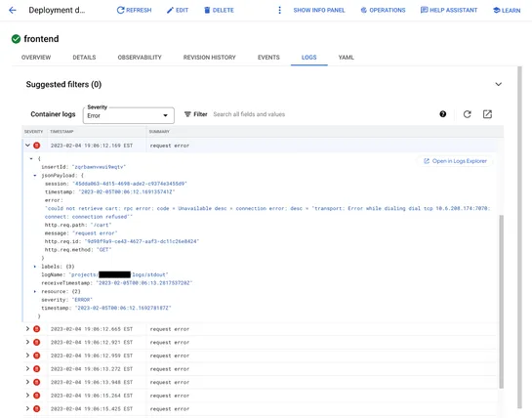This screenshot has height=418, width=532.
Task: Click the Severity column header
Action: [33, 132]
